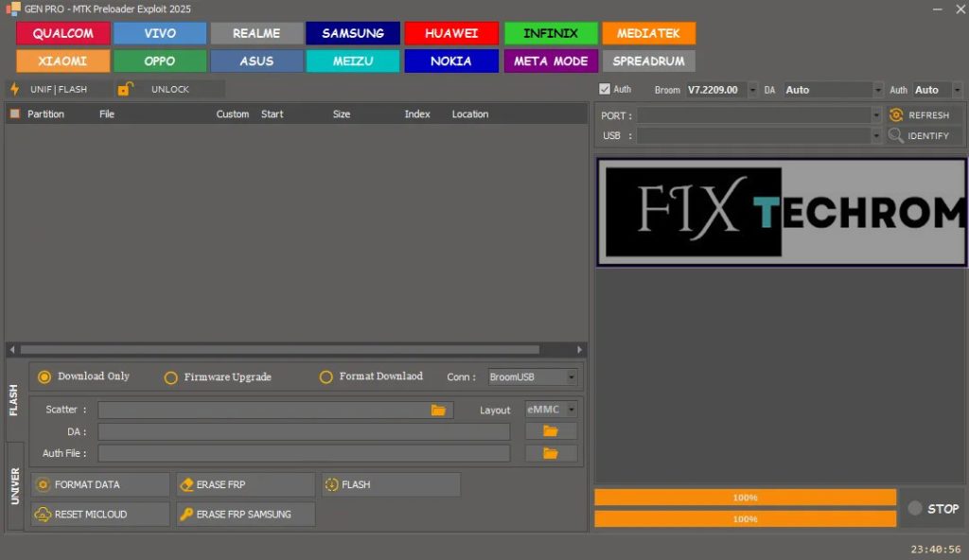Click the ERASE FRP SAMSUNG button
This screenshot has width=969, height=560.
coord(246,514)
